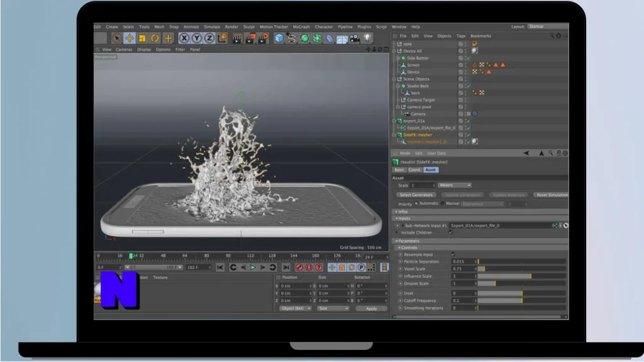Adjust the Cutoff Frequency slider
This screenshot has width=644, height=362.
pyautogui.click(x=521, y=300)
